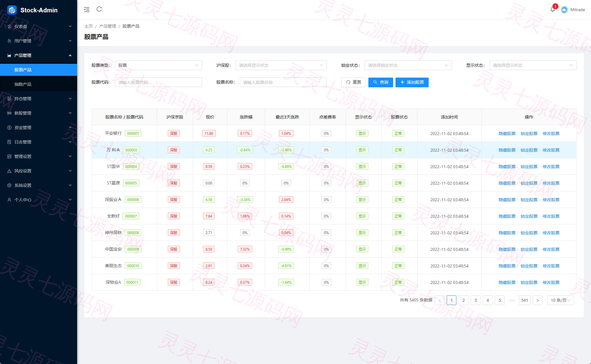Click the 风控设置 warning icon in sidebar
This screenshot has width=591, height=364.
pos(9,171)
